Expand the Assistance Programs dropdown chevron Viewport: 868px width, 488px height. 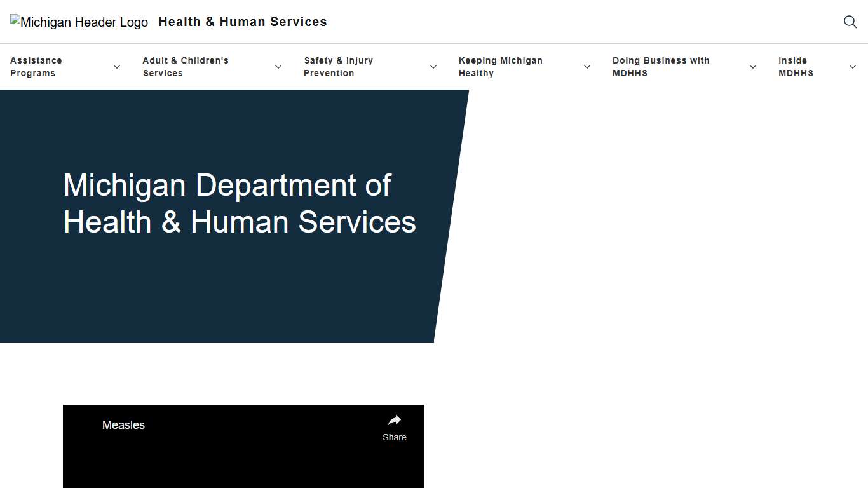117,66
